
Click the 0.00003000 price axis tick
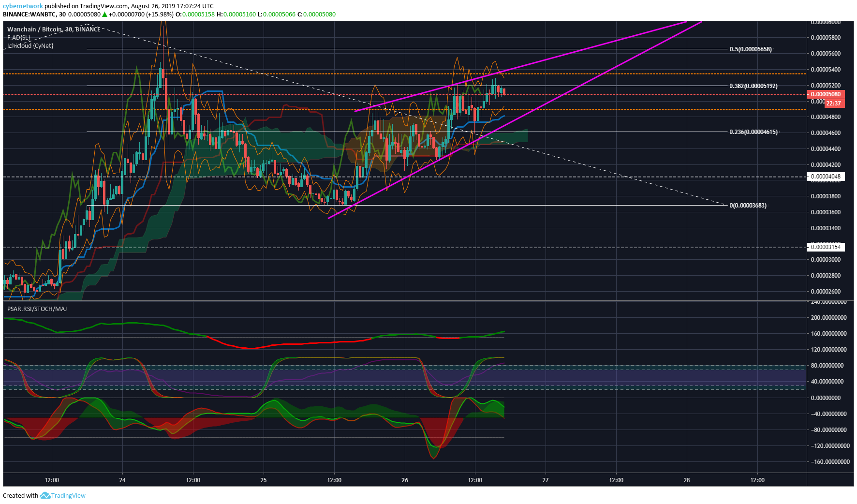(x=826, y=260)
